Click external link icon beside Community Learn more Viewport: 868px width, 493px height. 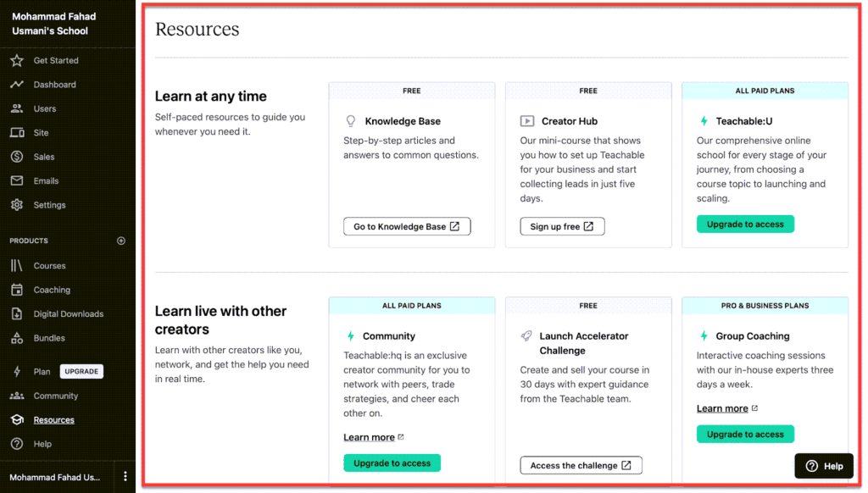click(401, 437)
